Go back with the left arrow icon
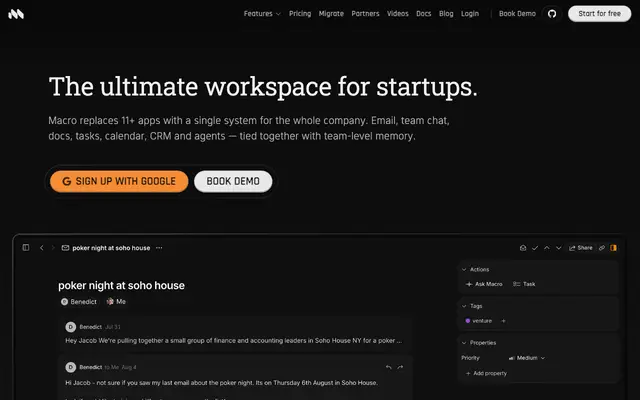The image size is (640, 400). pos(41,248)
